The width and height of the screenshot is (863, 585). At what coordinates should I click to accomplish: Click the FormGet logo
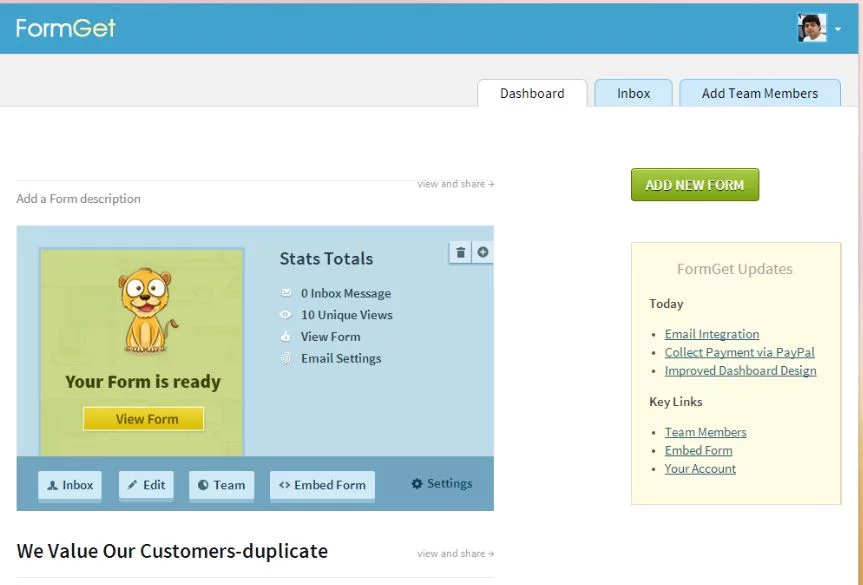tap(66, 28)
